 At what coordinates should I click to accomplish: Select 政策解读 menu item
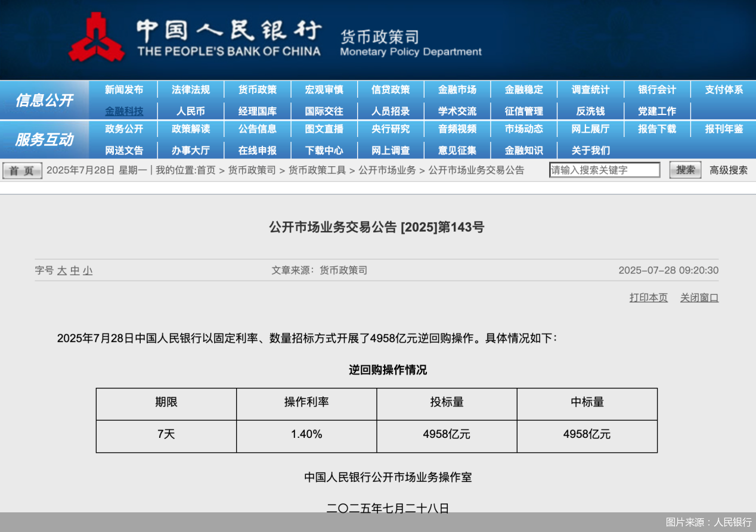pos(191,129)
